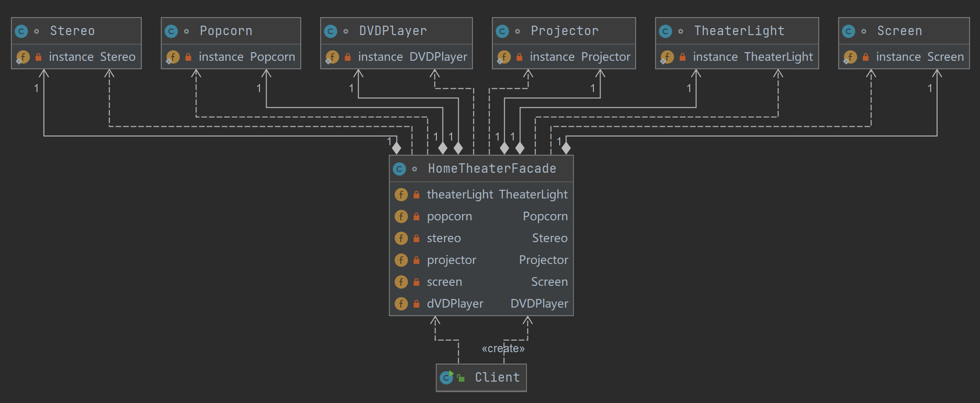Viewport: 980px width, 403px height.
Task: Click the private lock icon beside popcorn field
Action: pos(416,216)
